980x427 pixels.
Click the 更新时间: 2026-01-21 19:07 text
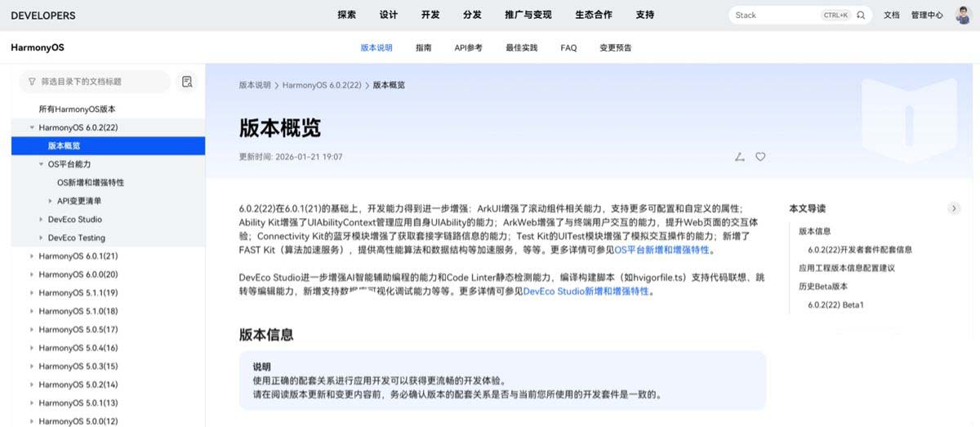point(291,157)
